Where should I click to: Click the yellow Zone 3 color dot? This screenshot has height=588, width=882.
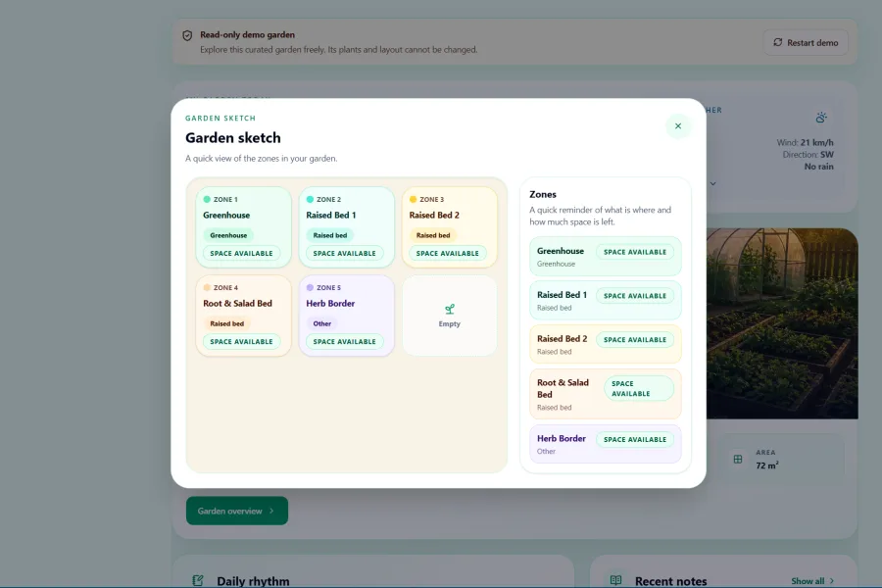point(413,199)
